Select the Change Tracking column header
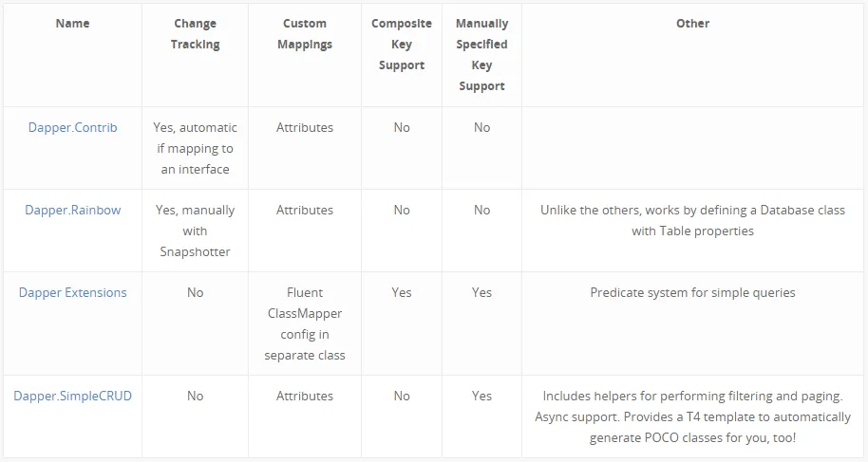Image resolution: width=868 pixels, height=462 pixels. [x=195, y=33]
